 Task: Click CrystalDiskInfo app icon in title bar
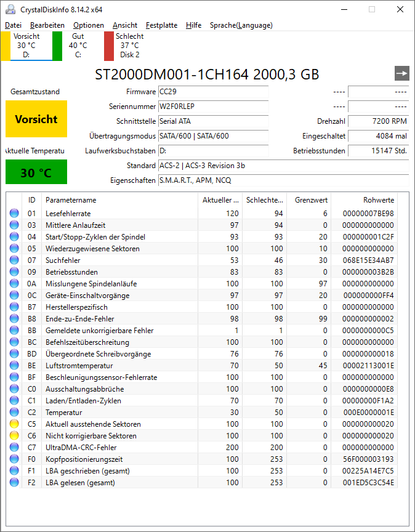pos(10,9)
